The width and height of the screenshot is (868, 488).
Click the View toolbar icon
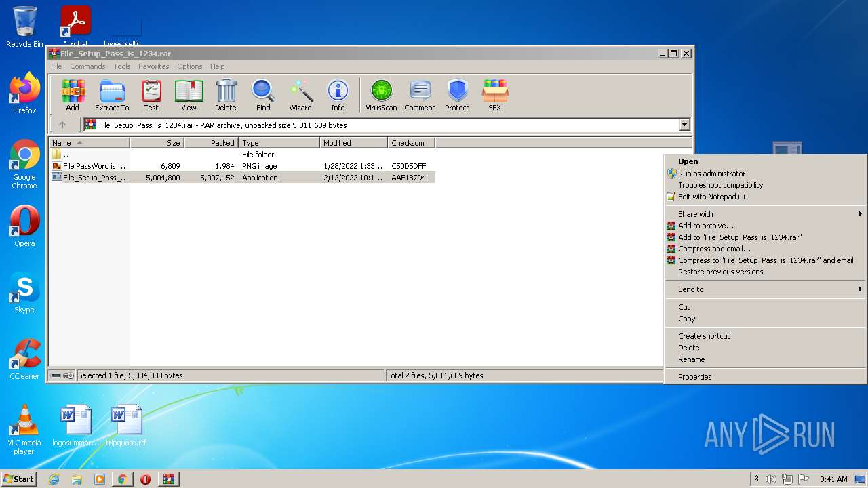pos(189,96)
